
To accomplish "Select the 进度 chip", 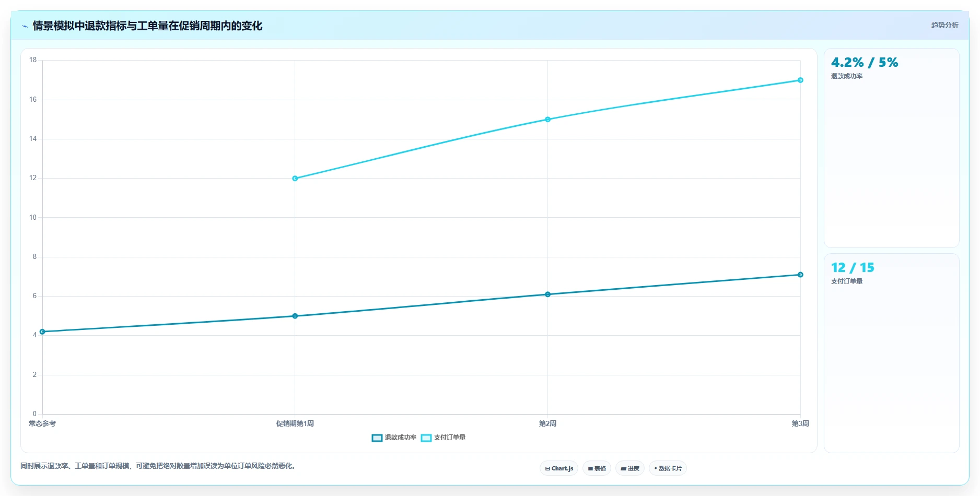I will click(630, 468).
